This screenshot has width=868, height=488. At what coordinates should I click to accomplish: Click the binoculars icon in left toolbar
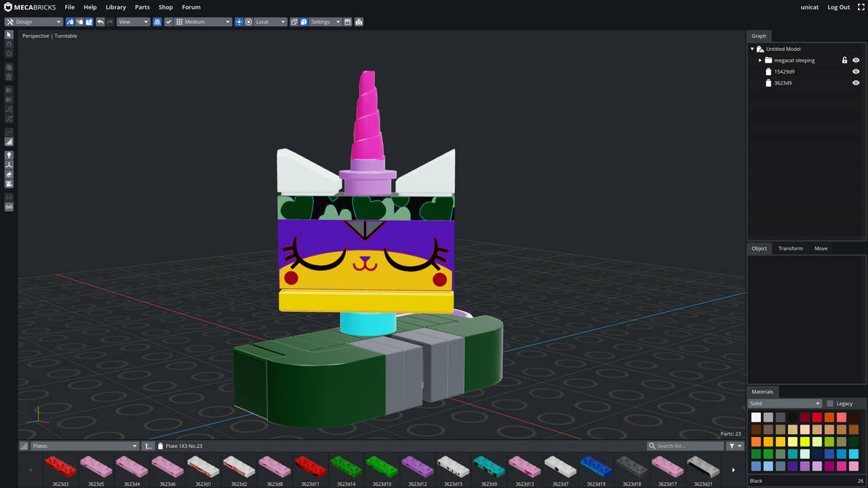pyautogui.click(x=9, y=207)
